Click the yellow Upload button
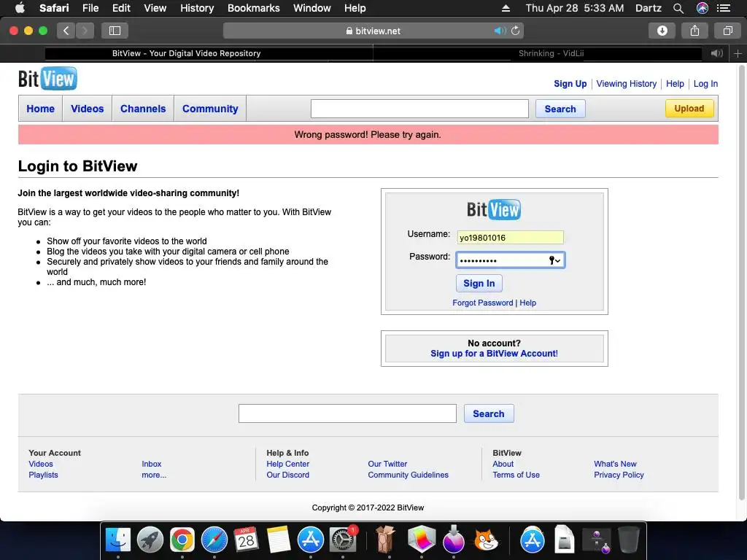Viewport: 747px width, 560px height. [689, 109]
